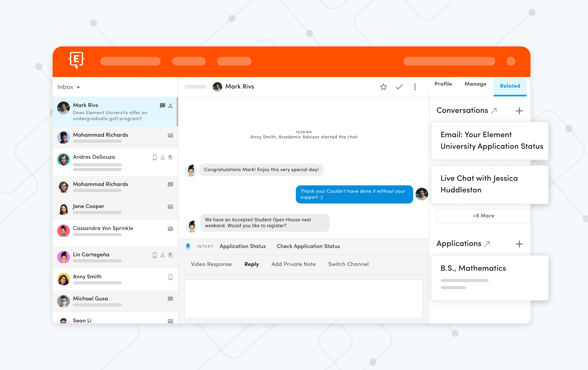Add a new conversation with the plus icon
This screenshot has height=370, width=588.
click(519, 111)
